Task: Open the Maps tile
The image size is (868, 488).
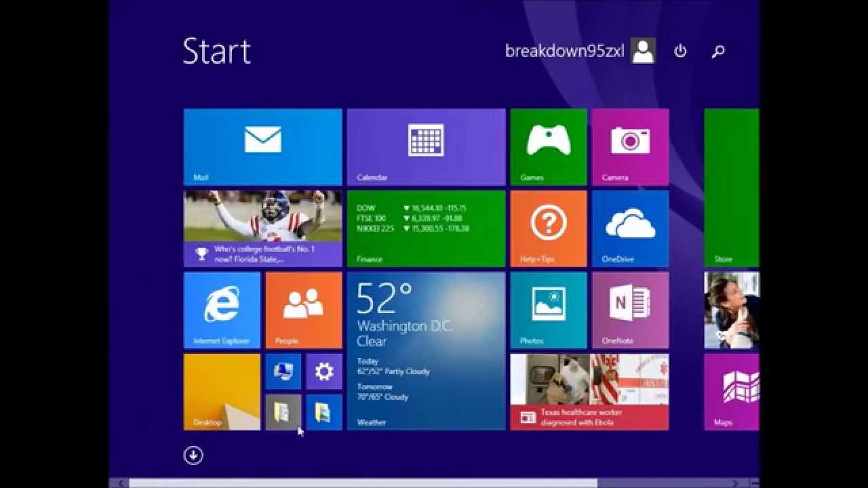Action: coord(732,392)
